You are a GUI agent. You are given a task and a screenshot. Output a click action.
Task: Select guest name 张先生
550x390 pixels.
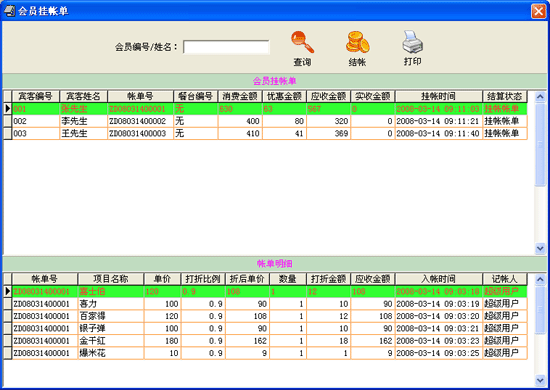click(x=74, y=109)
